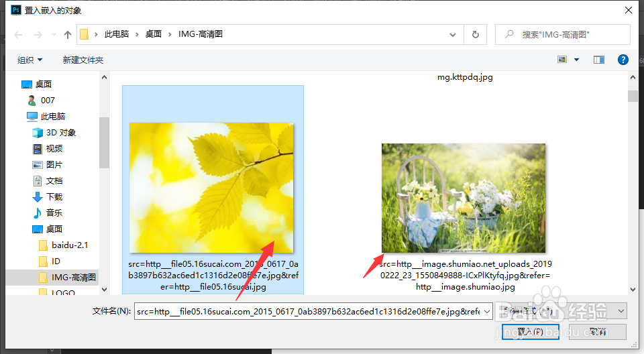
Task: Select 桌面 at top of tree
Action: pos(36,84)
